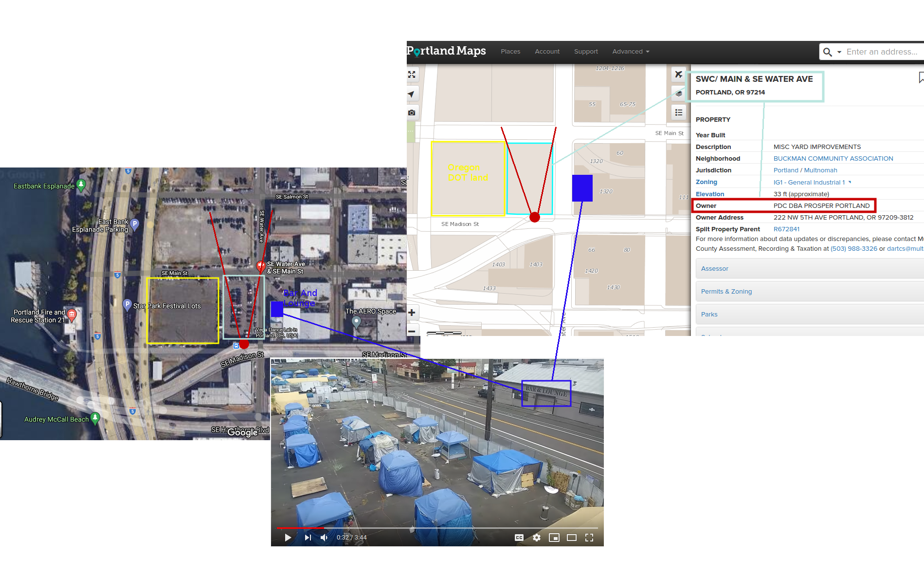Switch to theater mode
Image resolution: width=924 pixels, height=577 pixels.
tap(572, 538)
